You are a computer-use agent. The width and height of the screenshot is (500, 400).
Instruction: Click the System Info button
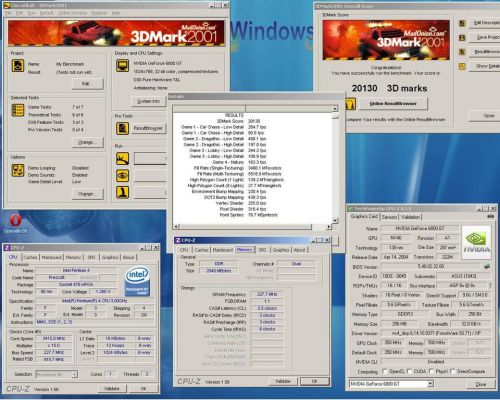point(149,101)
